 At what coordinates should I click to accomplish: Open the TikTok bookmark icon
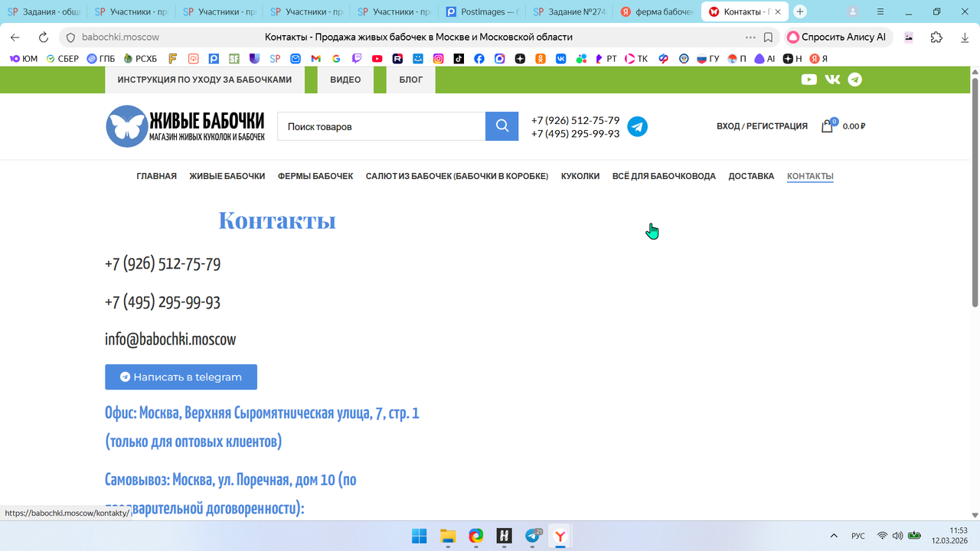pyautogui.click(x=459, y=58)
